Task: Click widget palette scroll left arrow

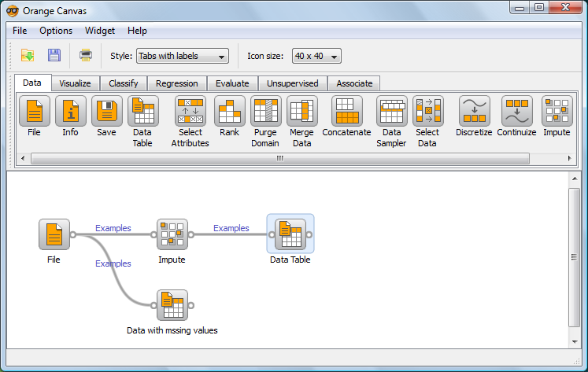Action: pyautogui.click(x=24, y=158)
